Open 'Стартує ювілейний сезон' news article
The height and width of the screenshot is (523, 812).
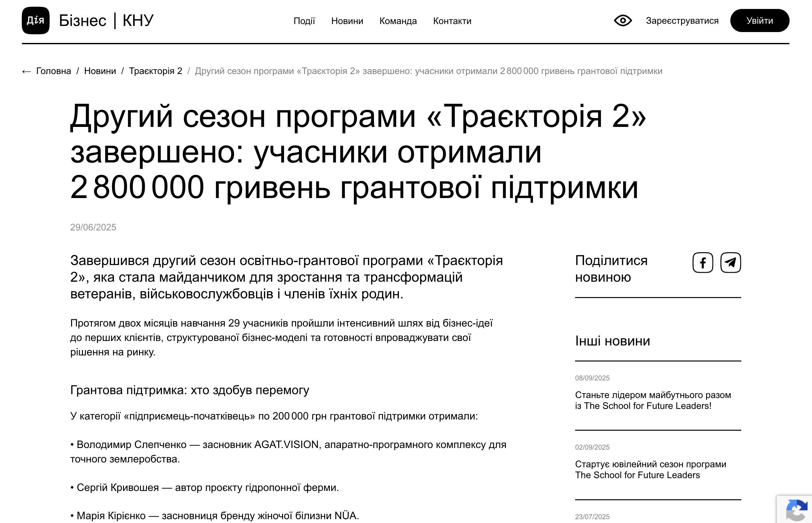pos(650,470)
